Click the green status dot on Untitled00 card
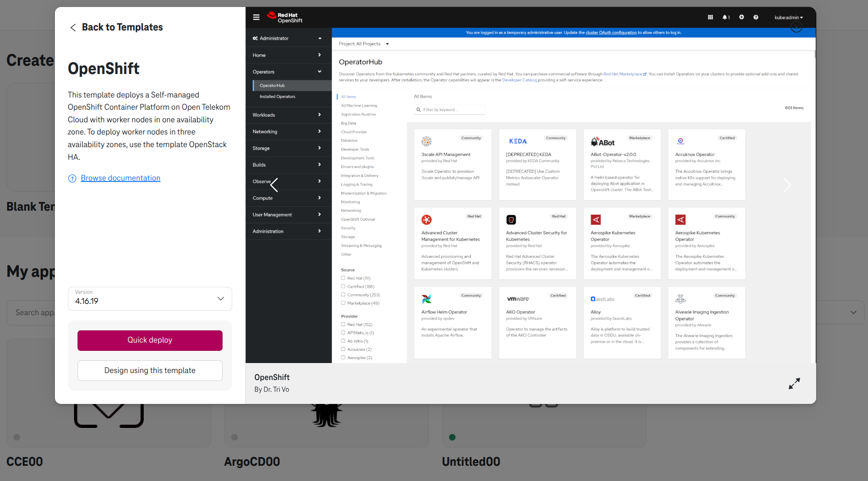This screenshot has width=868, height=481. click(x=452, y=437)
